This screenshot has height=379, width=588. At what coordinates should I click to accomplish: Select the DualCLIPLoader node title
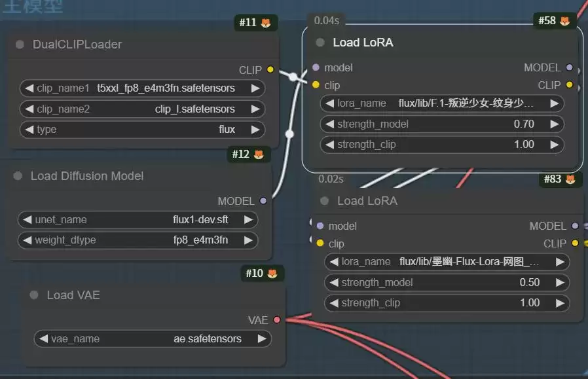[x=77, y=45]
